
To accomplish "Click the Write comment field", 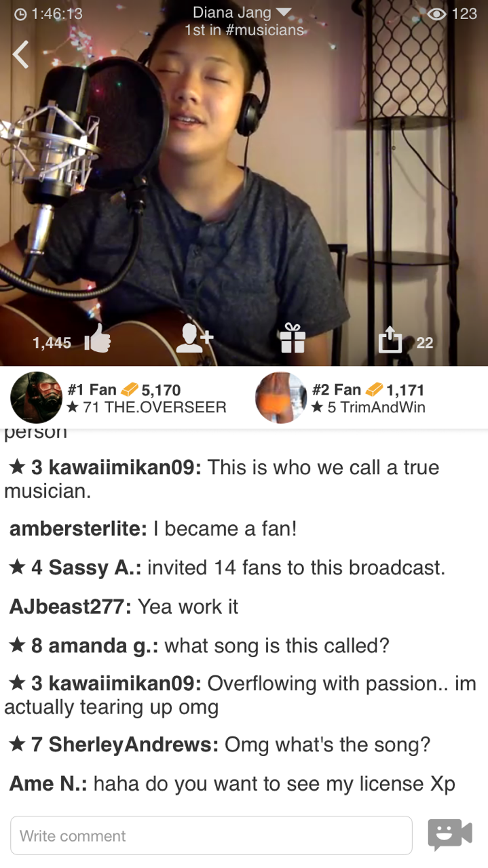I will click(211, 835).
